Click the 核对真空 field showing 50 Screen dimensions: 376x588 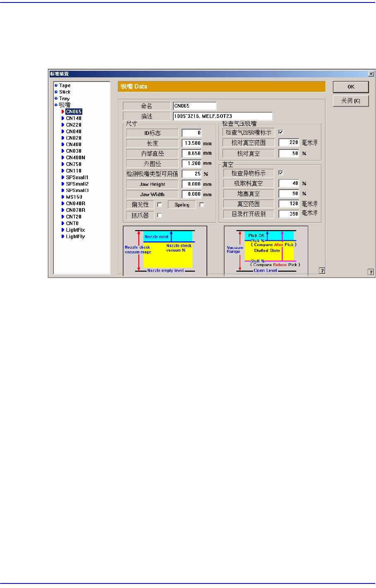point(289,153)
